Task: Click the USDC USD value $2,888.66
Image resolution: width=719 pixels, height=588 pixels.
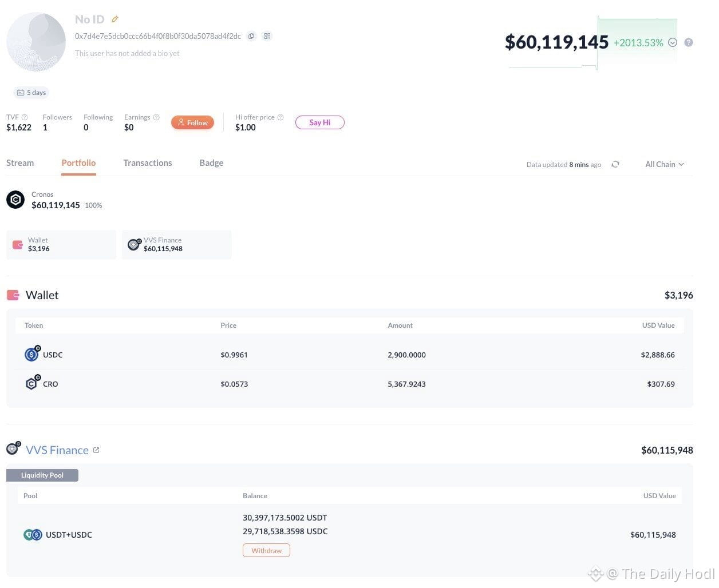Action: [658, 355]
